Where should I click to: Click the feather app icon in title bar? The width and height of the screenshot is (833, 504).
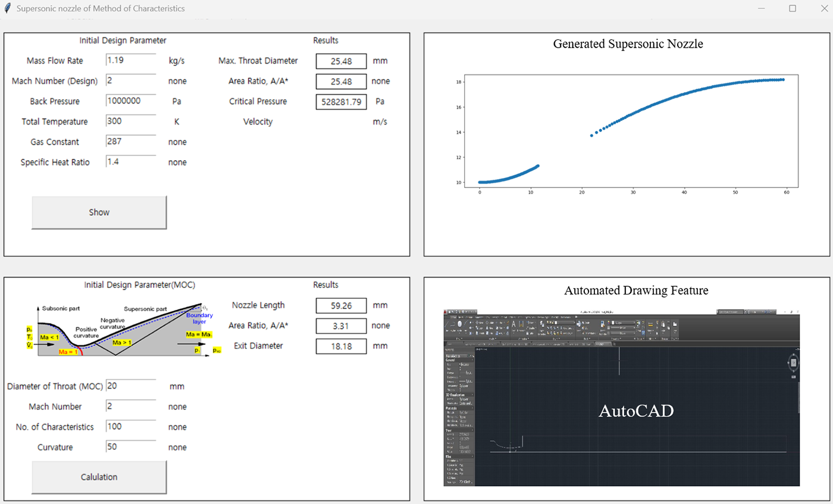tap(8, 8)
